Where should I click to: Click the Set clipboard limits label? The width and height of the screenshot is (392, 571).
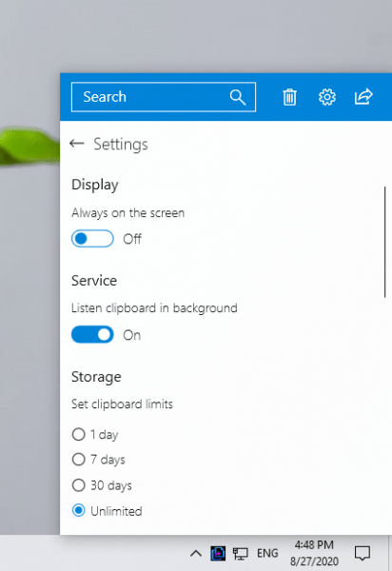pyautogui.click(x=123, y=404)
